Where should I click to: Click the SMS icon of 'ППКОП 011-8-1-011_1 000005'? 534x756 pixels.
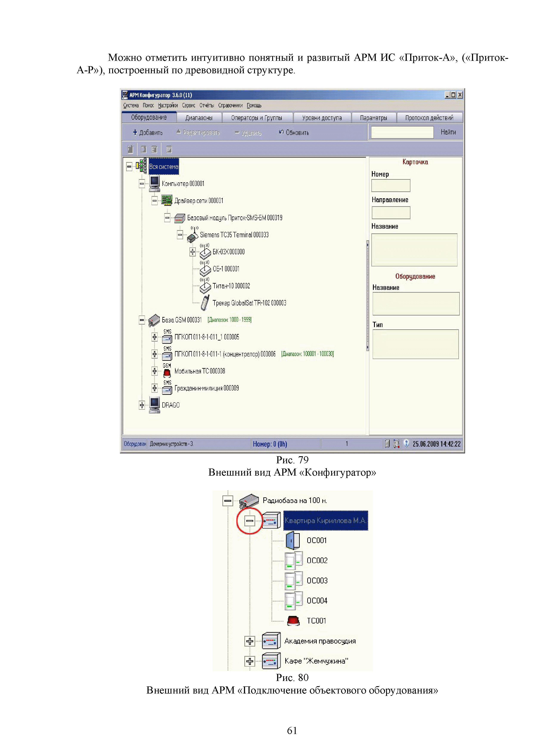pyautogui.click(x=167, y=336)
